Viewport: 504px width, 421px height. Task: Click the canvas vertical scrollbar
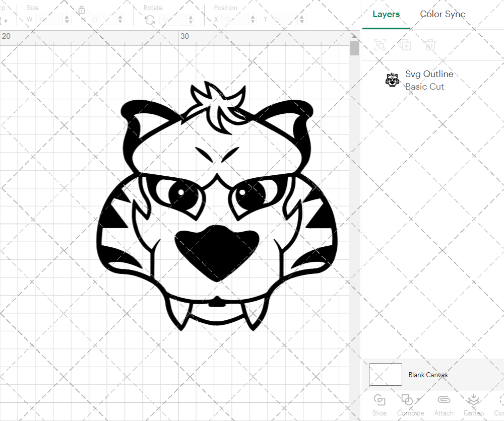pyautogui.click(x=354, y=47)
